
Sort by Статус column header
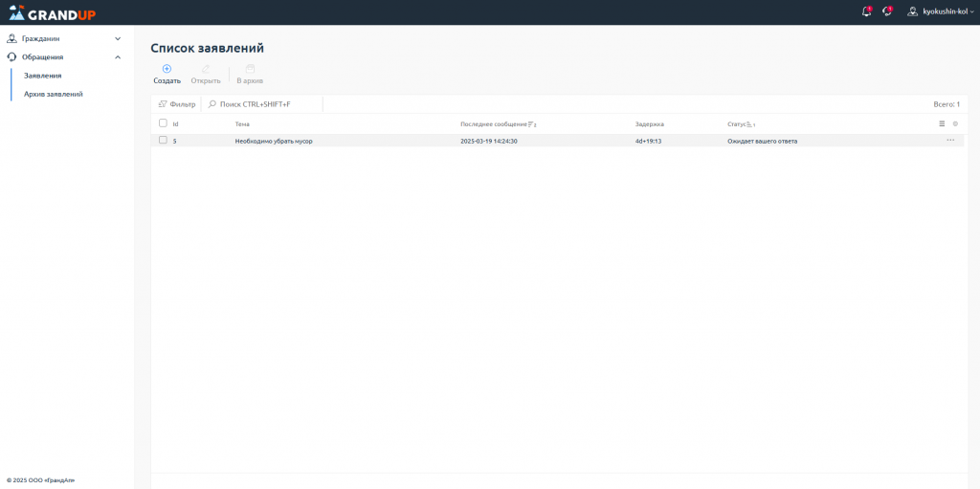pyautogui.click(x=737, y=124)
